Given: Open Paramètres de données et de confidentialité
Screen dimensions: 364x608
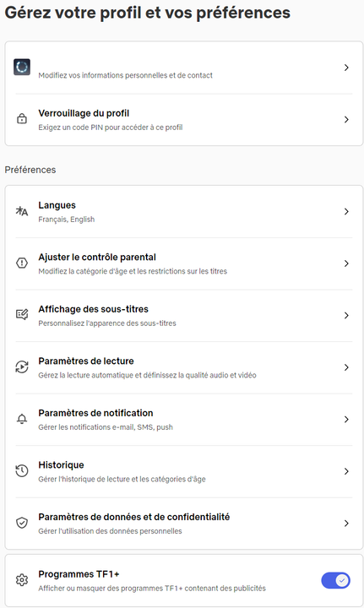Looking at the screenshot, I should [184, 524].
